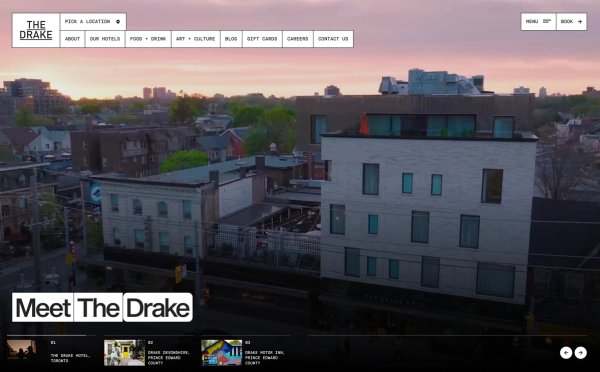
Task: Select Drake Devonshire thumbnail image
Action: (124, 352)
